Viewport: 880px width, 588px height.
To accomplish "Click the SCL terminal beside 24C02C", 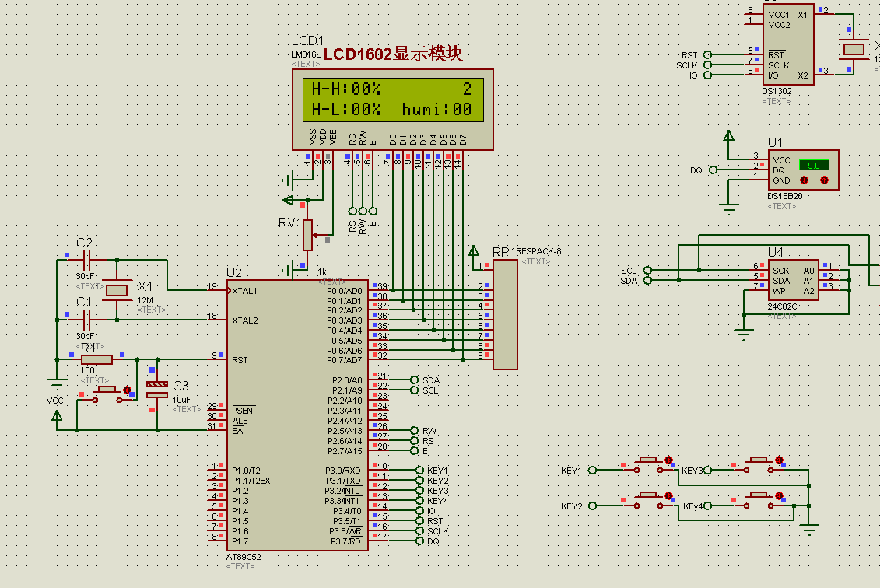I will click(x=647, y=270).
